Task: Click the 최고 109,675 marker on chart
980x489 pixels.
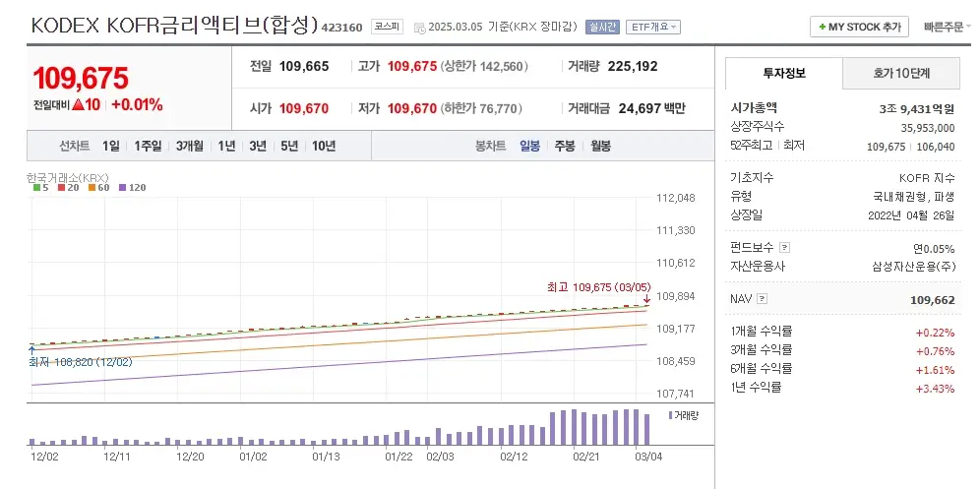Action: 595,287
